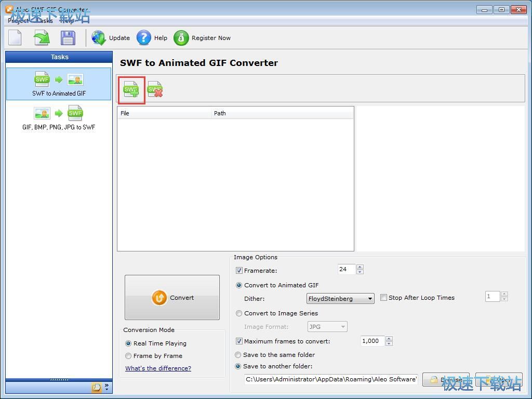Decrease the framerate with the down arrow
The image size is (532, 399).
pyautogui.click(x=360, y=272)
